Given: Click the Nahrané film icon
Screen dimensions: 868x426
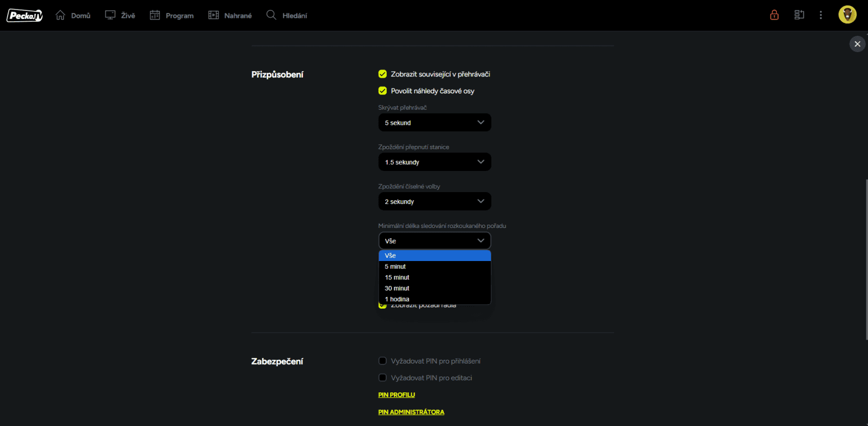Looking at the screenshot, I should pyautogui.click(x=214, y=15).
